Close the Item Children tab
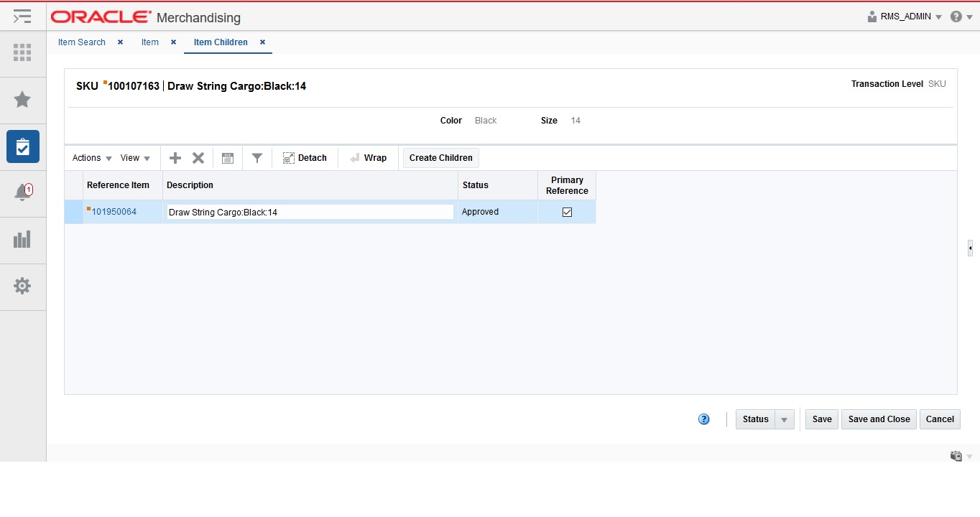Viewport: 980px width, 517px height. coord(262,42)
